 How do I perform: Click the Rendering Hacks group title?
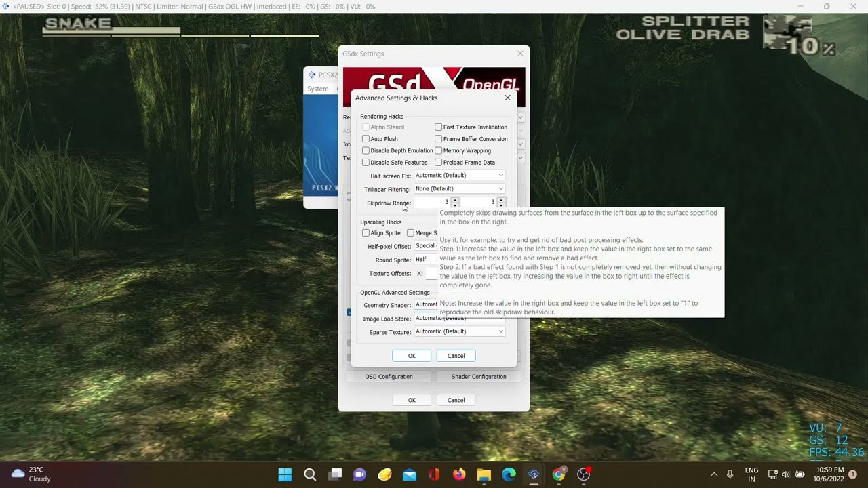tap(381, 117)
